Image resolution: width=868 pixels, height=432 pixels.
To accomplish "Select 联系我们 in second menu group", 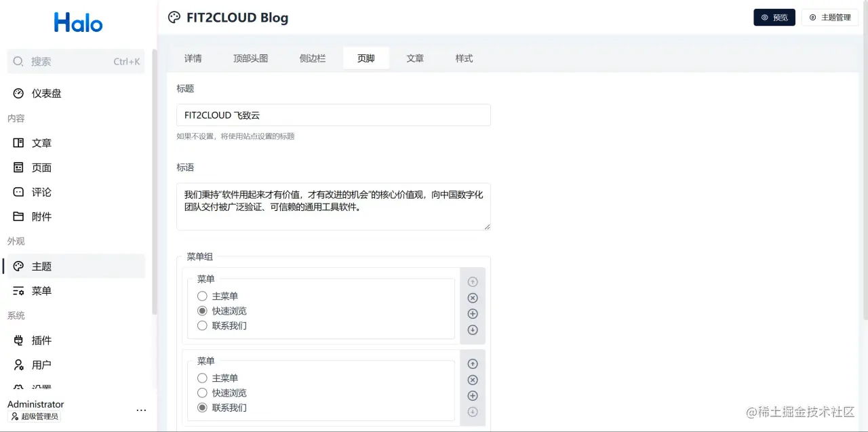I will pyautogui.click(x=202, y=408).
